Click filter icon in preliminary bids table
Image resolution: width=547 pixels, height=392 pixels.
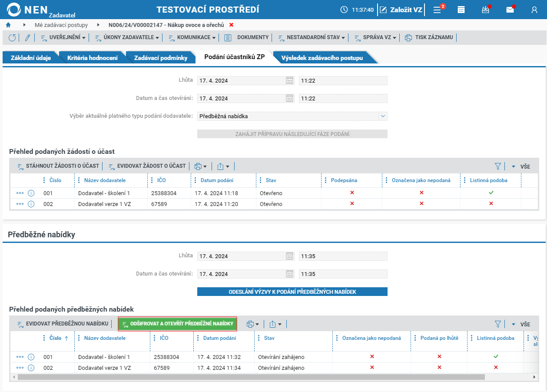click(x=498, y=324)
